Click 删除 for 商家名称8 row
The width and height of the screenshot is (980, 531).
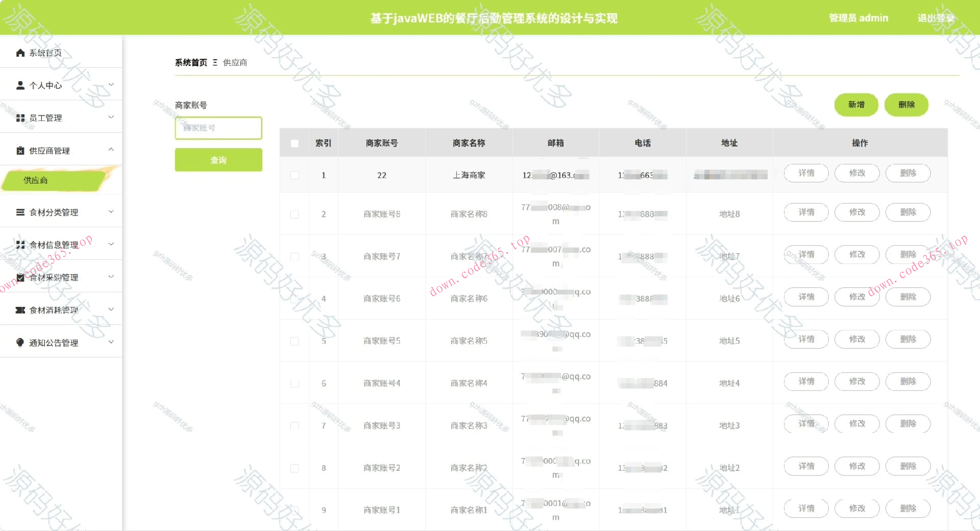908,212
